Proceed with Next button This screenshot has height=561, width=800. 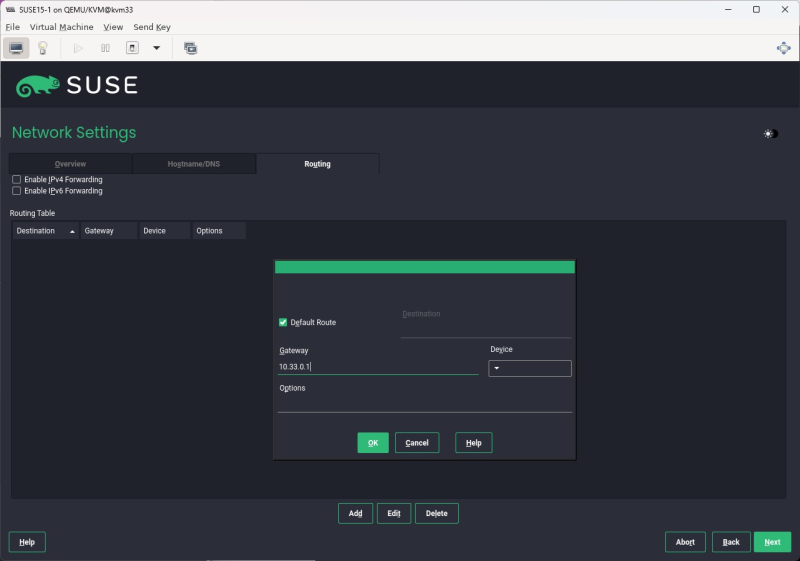[x=772, y=542]
